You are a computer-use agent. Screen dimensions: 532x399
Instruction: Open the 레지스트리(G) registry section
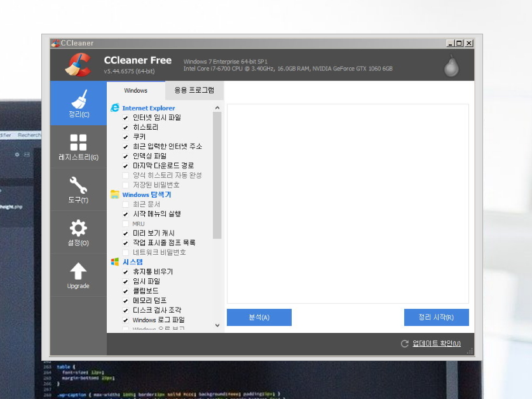tap(78, 147)
